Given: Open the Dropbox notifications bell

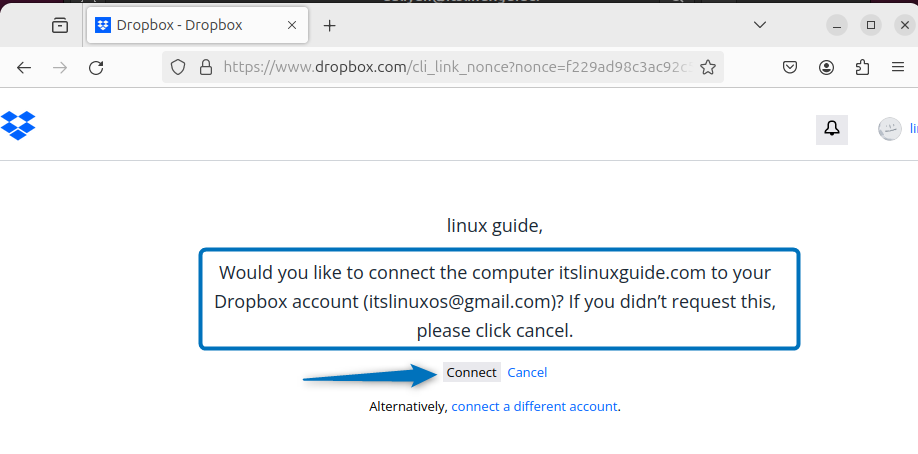Looking at the screenshot, I should 832,128.
